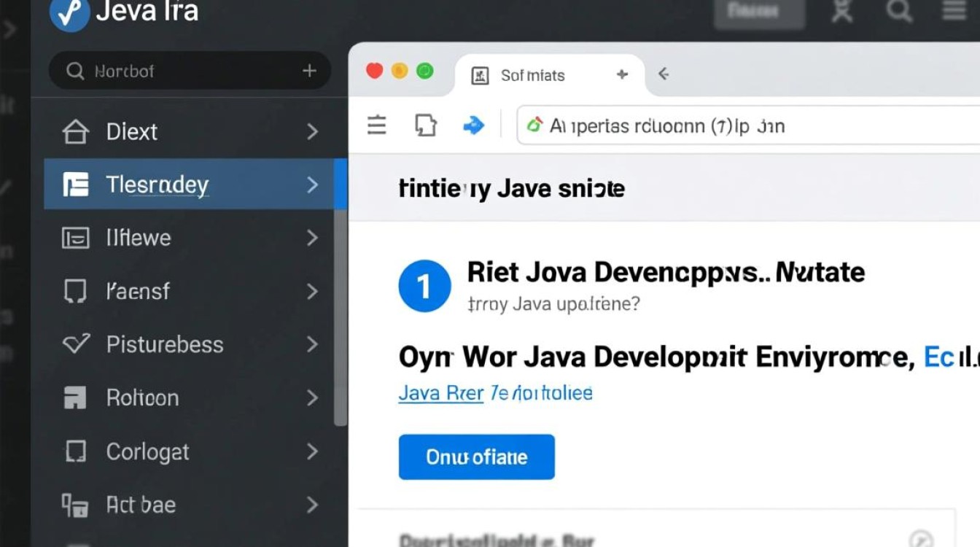Expand the Diext chevron
Viewport: 980px width, 547px height.
[312, 131]
